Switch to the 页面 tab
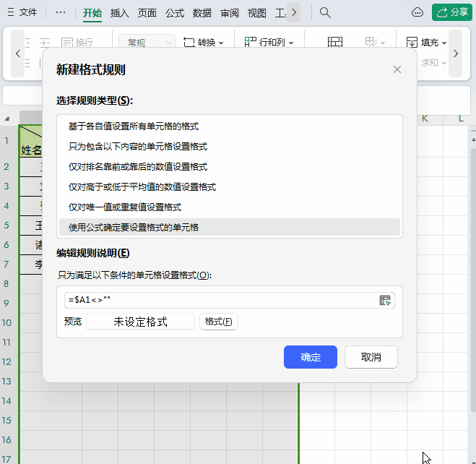Screen dimensions: 476x464 click(147, 13)
